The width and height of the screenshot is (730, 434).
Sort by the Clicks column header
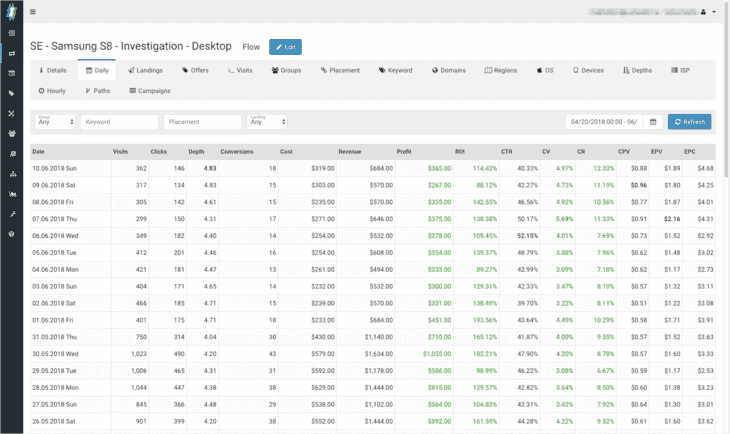click(159, 152)
